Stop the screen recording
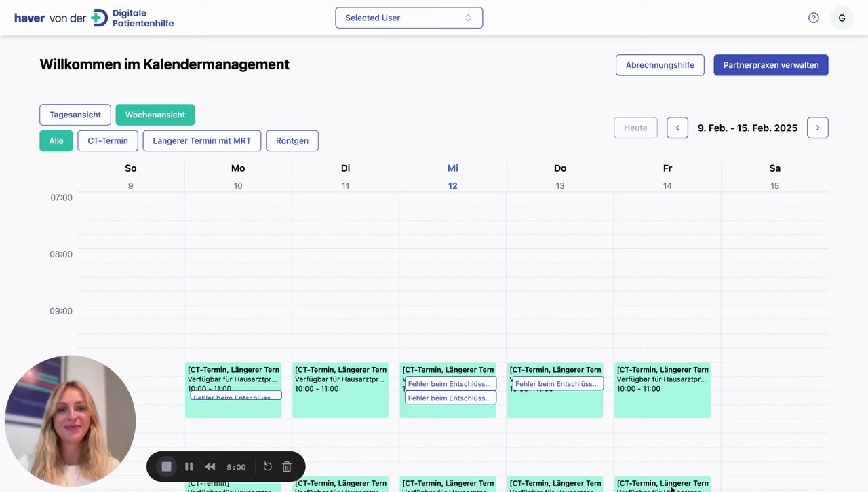 coord(166,467)
